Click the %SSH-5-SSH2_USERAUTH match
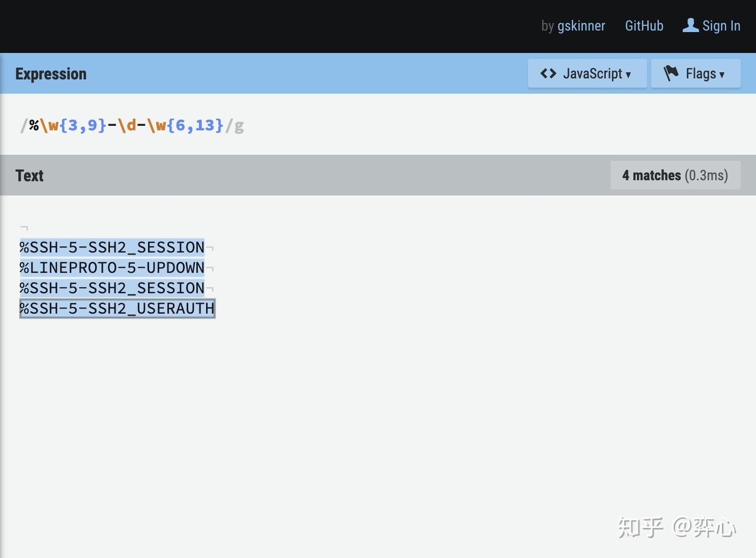This screenshot has width=756, height=558. pyautogui.click(x=117, y=308)
